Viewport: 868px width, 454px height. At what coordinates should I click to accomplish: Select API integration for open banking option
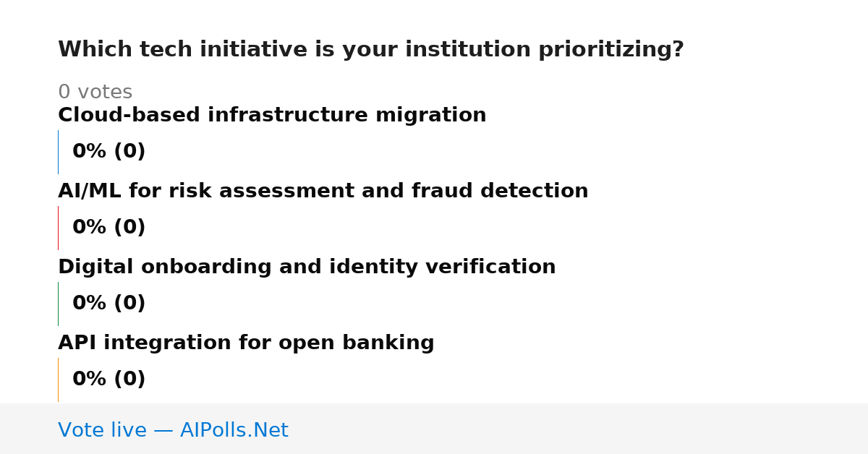click(x=246, y=343)
